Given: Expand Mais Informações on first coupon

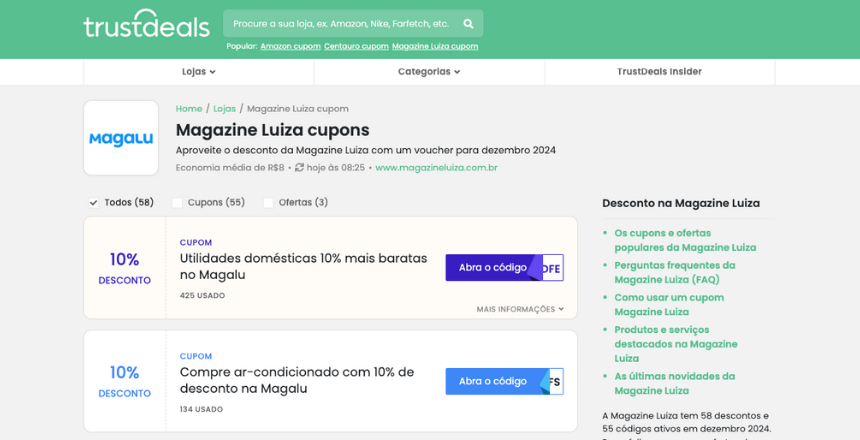Looking at the screenshot, I should click(x=520, y=309).
